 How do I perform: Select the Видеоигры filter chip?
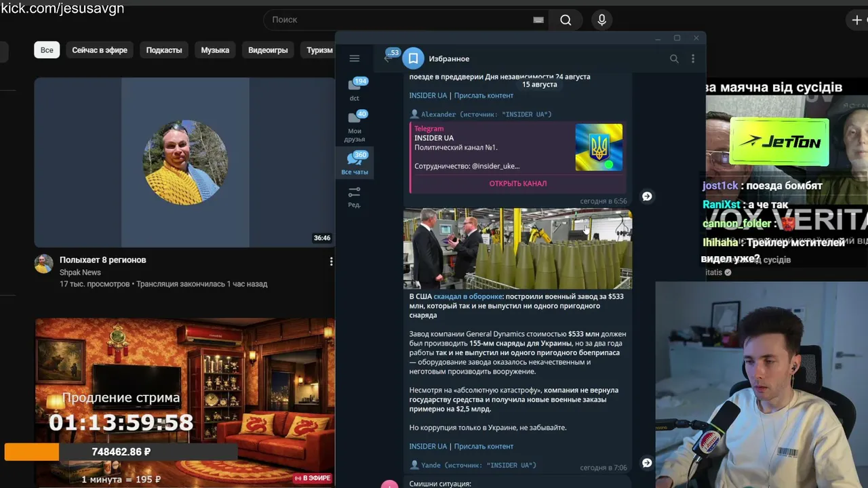[x=268, y=50]
